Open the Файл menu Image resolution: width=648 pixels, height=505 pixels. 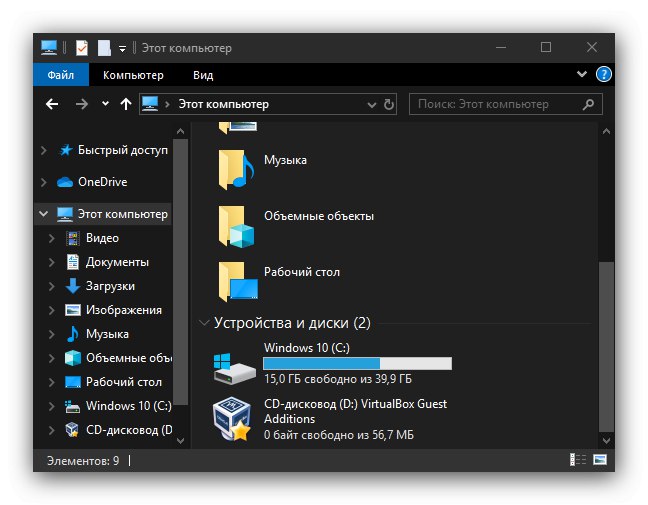click(61, 75)
